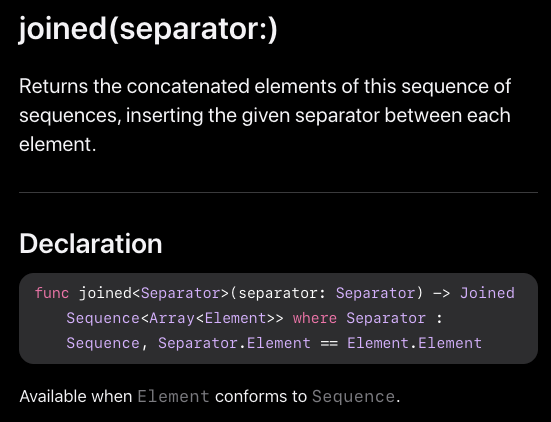Click "Separator" right after the where keyword

click(x=386, y=318)
